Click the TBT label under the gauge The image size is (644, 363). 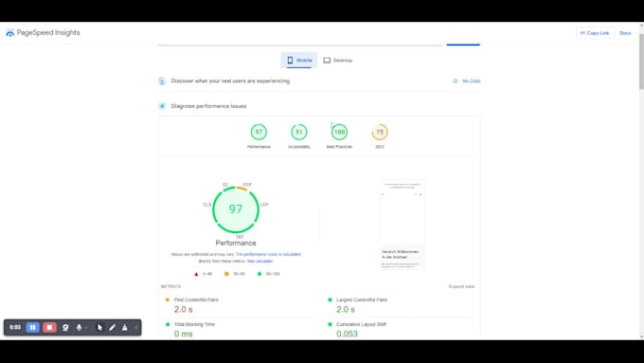pyautogui.click(x=240, y=237)
